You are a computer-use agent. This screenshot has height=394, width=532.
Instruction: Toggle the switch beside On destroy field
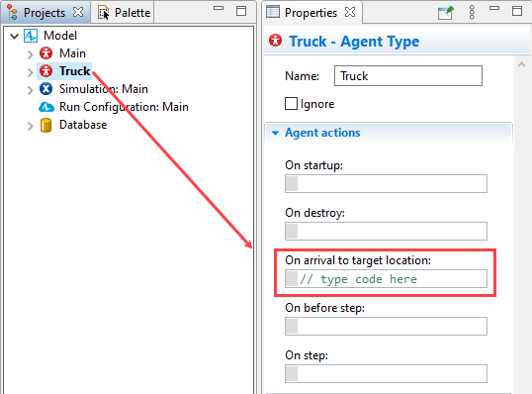tap(292, 232)
